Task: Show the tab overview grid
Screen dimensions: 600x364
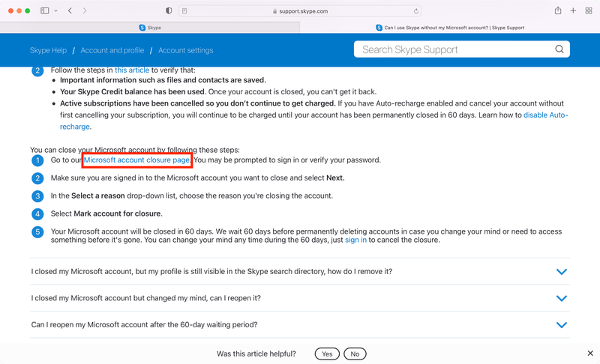Action: (589, 10)
